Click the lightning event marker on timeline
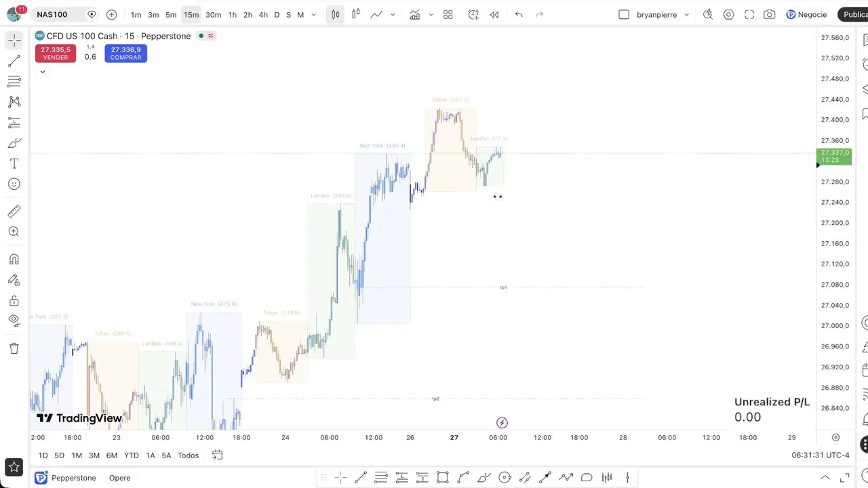 click(x=502, y=423)
